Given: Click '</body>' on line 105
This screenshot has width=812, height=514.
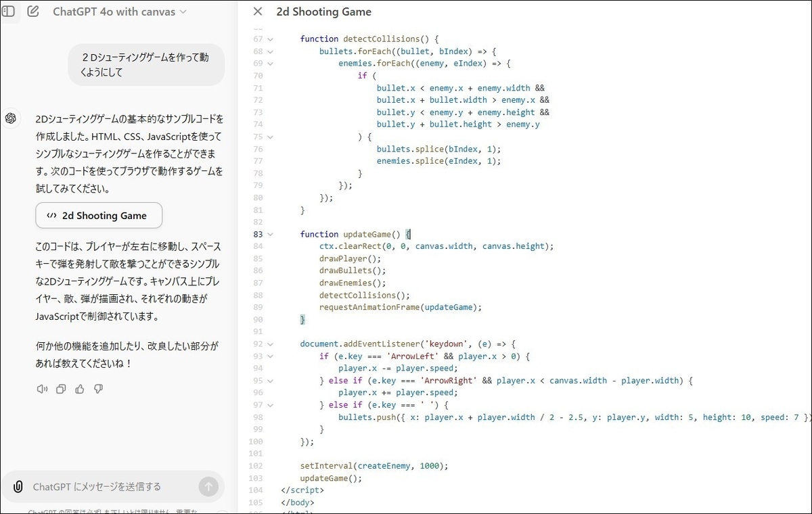Looking at the screenshot, I should (298, 502).
